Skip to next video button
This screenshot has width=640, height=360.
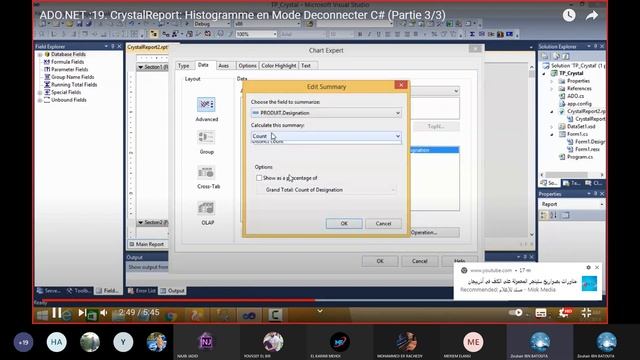coord(82,313)
